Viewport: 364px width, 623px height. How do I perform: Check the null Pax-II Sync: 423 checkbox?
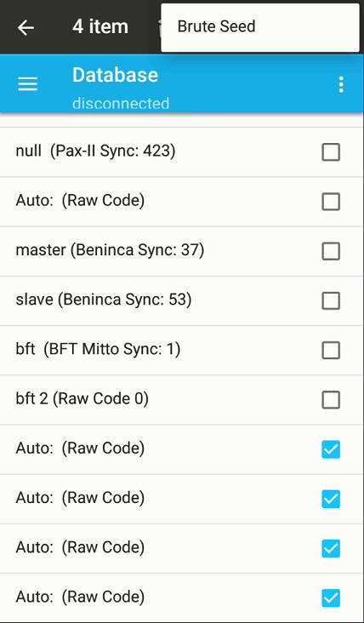click(x=331, y=151)
